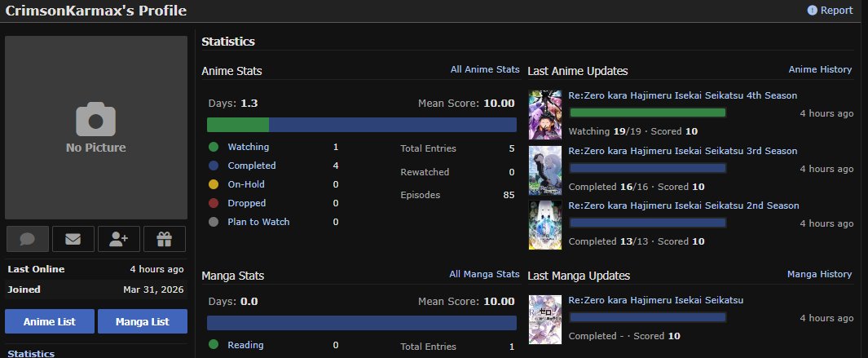Click the Watching status link
This screenshot has width=868, height=358.
pos(248,147)
